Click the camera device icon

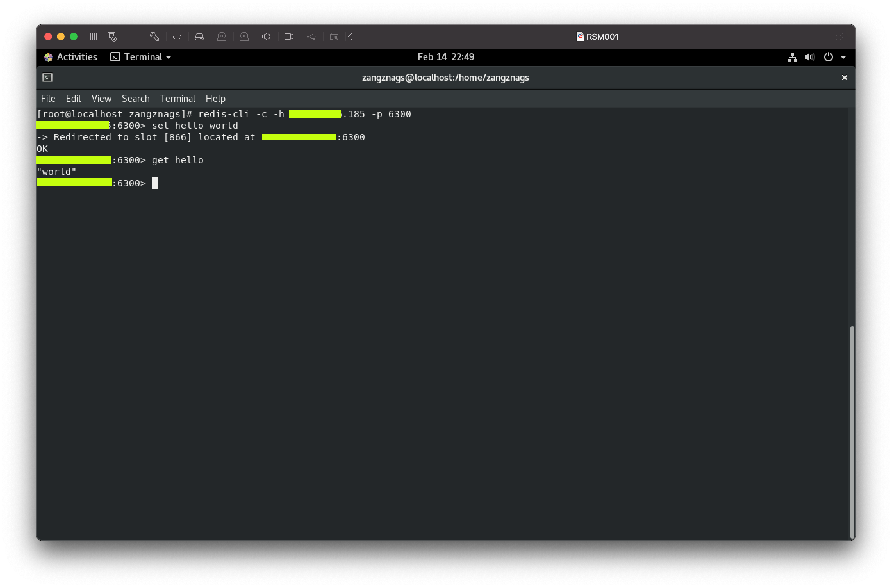tap(289, 37)
